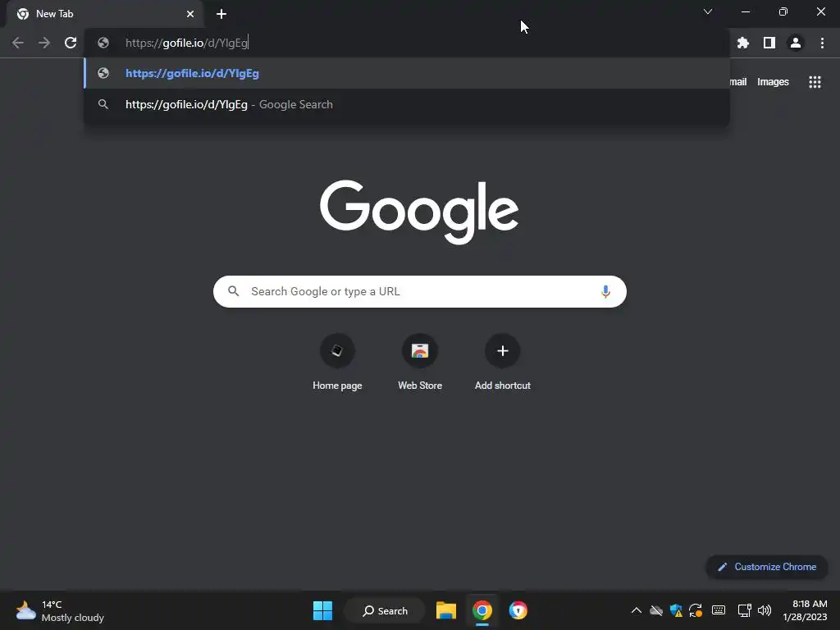
Task: Open the Extensions puzzle icon
Action: point(742,43)
